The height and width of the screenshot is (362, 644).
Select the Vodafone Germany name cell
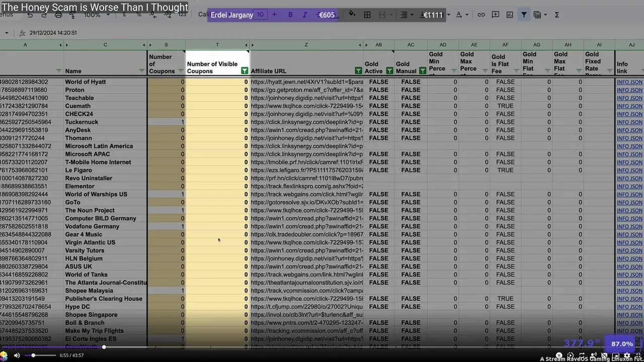click(105, 227)
